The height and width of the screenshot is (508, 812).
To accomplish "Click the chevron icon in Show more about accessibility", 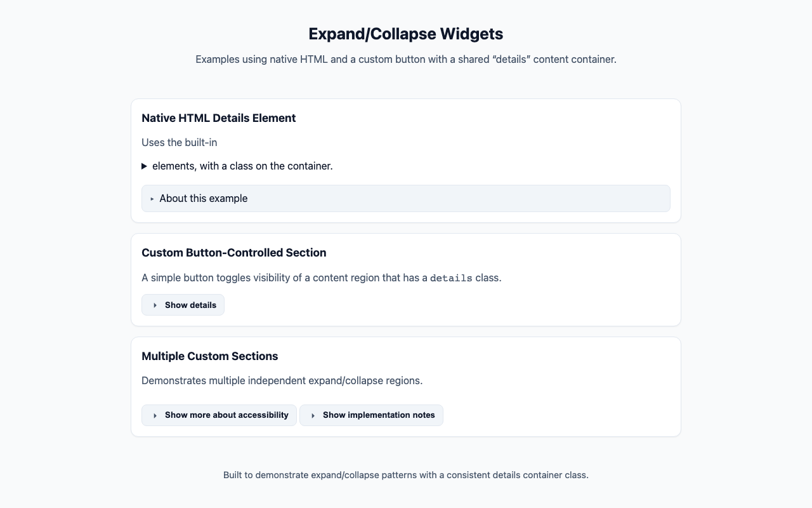I will [x=155, y=415].
